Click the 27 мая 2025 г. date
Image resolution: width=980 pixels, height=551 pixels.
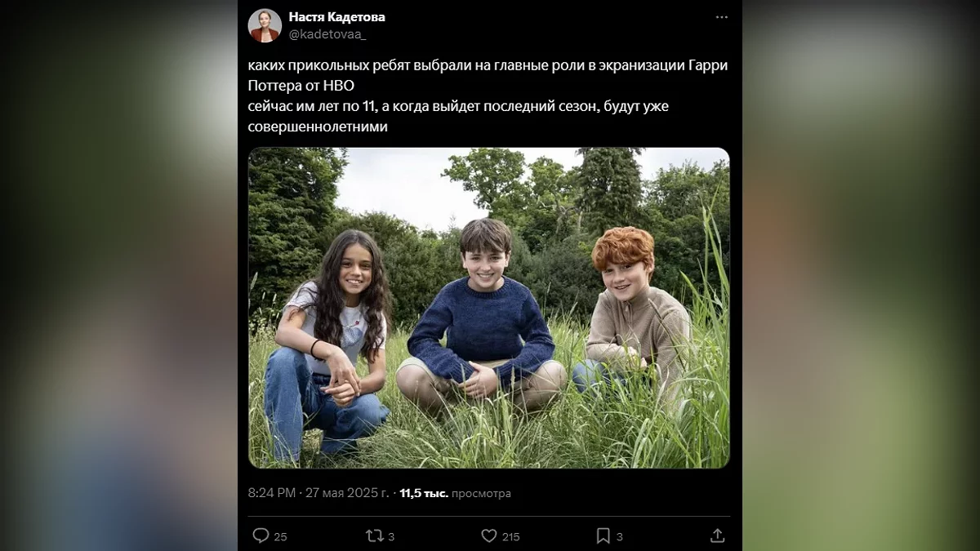point(347,493)
